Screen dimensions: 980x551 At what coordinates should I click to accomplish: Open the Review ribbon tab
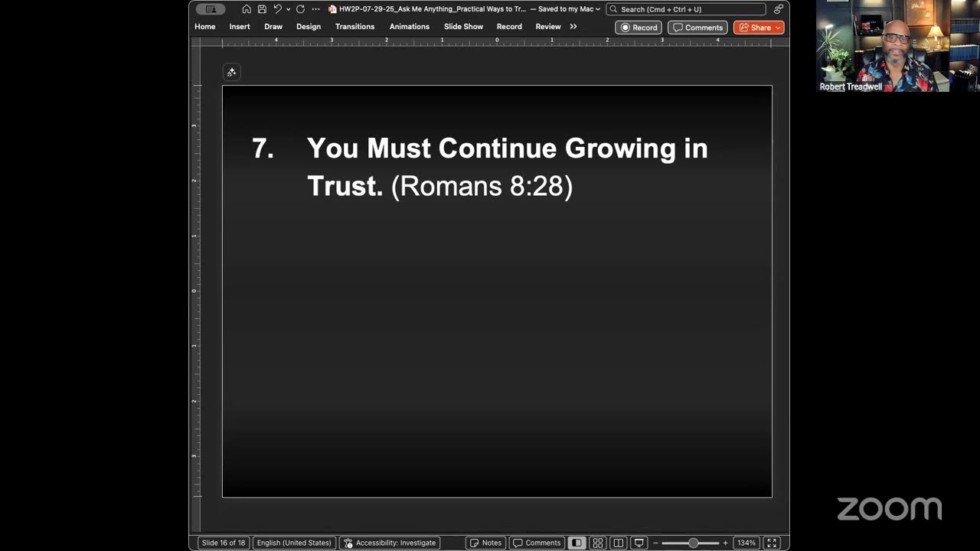548,27
